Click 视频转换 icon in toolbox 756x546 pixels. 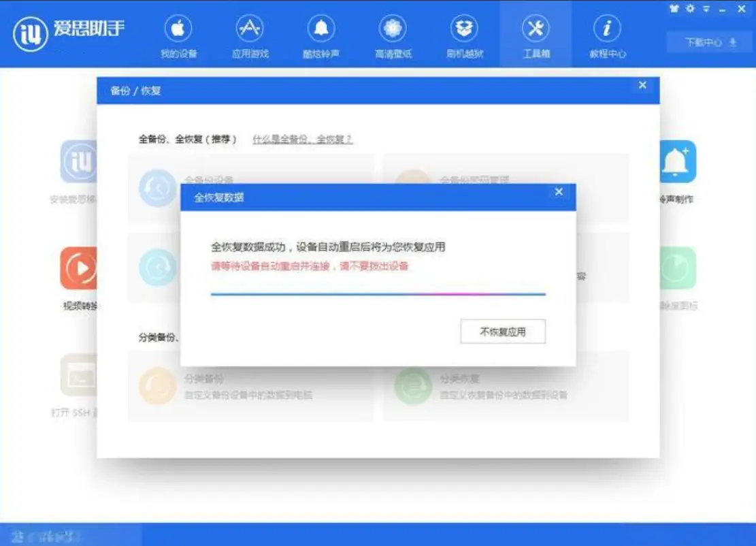click(x=78, y=268)
